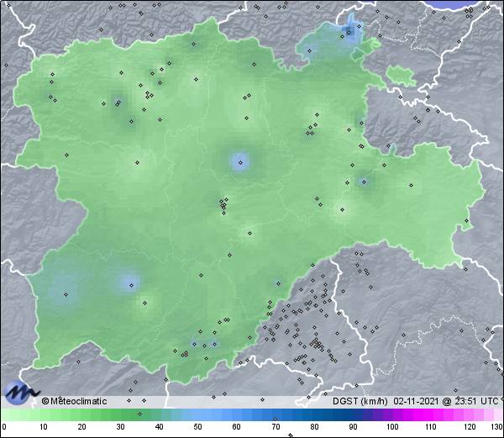Click the DGST (km/h) label
504x438 pixels.
360,401
